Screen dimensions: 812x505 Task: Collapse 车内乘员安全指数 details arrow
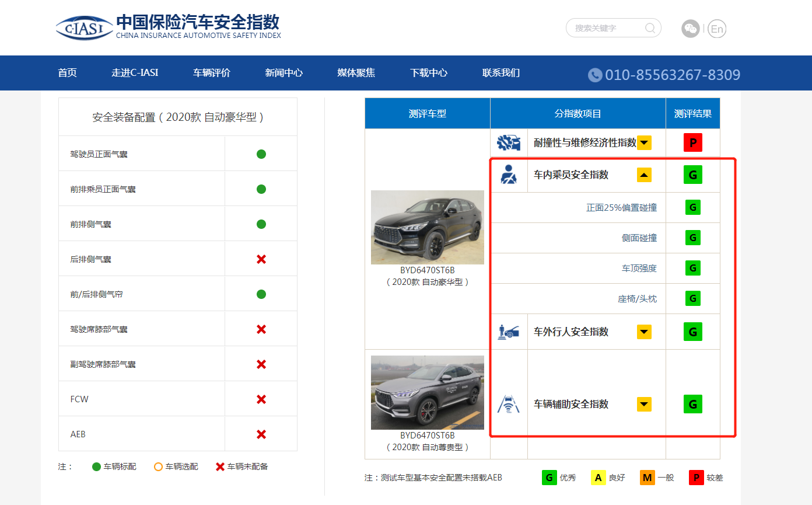[644, 175]
